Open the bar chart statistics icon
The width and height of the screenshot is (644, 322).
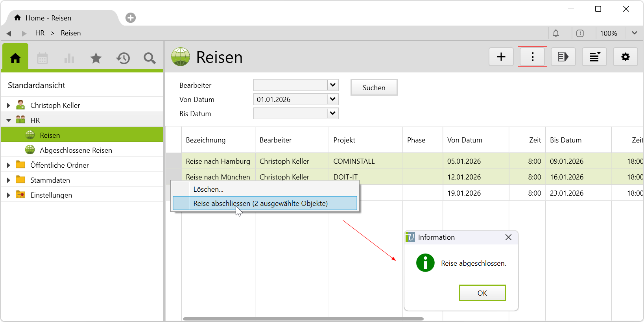coord(69,59)
